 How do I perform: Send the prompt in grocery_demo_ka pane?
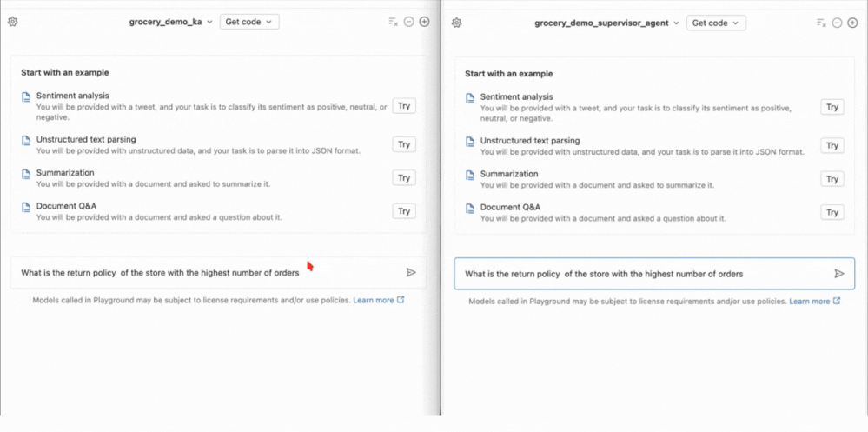pos(411,272)
